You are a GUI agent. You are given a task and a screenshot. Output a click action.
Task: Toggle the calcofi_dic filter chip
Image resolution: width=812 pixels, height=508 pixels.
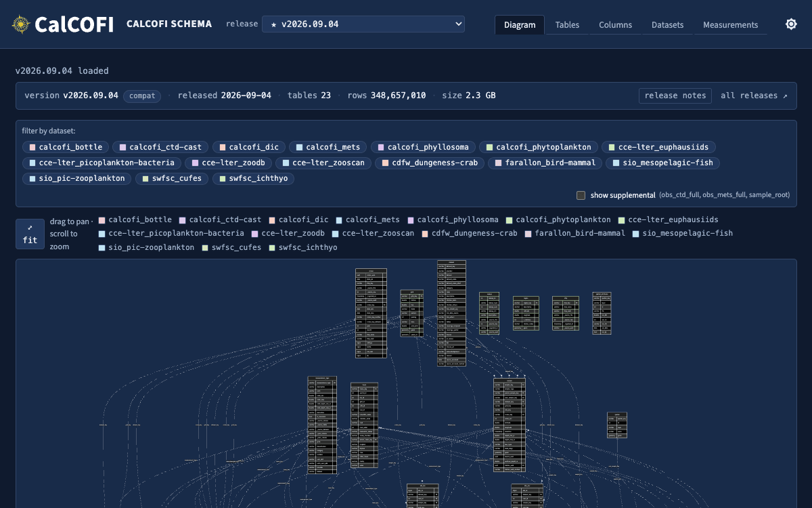click(x=248, y=147)
